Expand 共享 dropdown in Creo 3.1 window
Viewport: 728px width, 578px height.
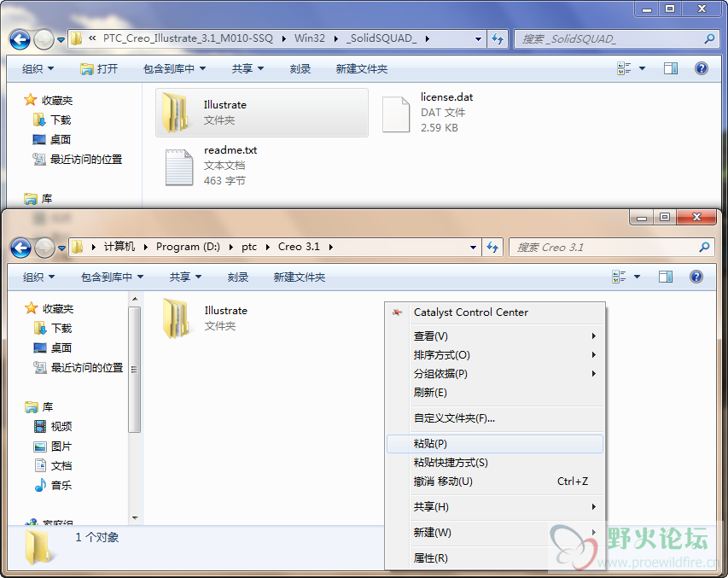click(186, 277)
